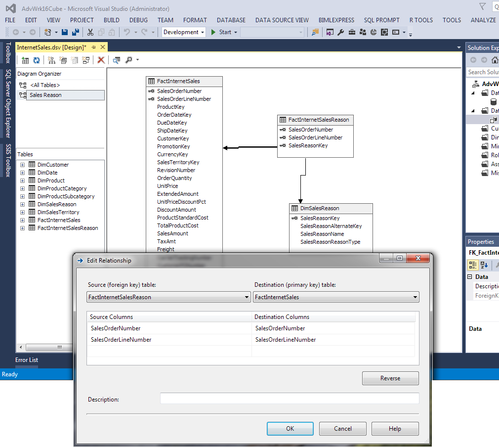499x448 pixels.
Task: Click the Description input field
Action: (289, 399)
